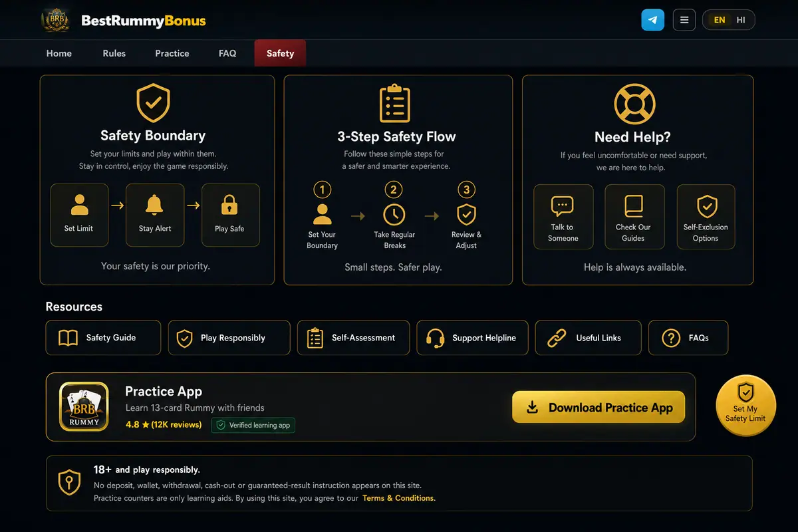Click the Set Your Boundary person icon
This screenshot has height=532, width=798.
pyautogui.click(x=323, y=215)
